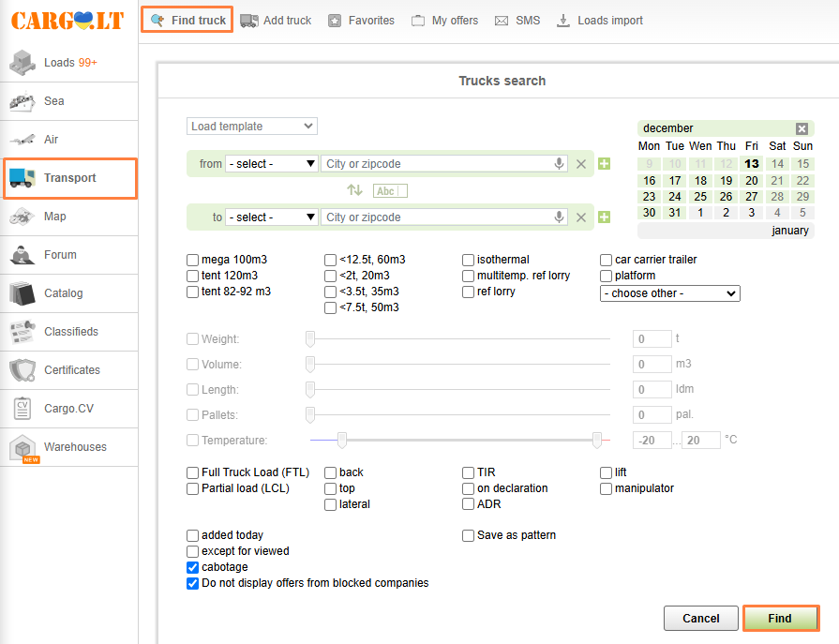Open the 'choose other' truck type dropdown

669,293
